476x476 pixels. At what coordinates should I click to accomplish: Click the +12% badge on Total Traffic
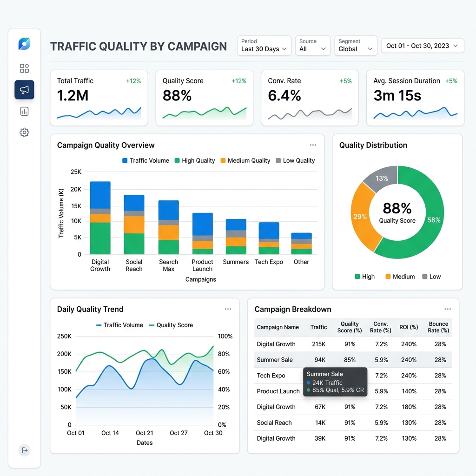pos(133,81)
